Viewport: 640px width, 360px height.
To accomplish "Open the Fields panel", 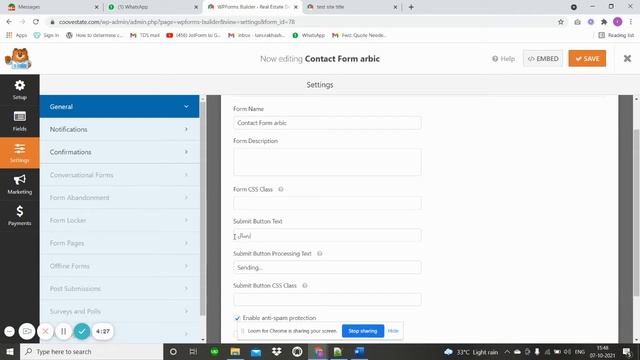I will pyautogui.click(x=20, y=122).
